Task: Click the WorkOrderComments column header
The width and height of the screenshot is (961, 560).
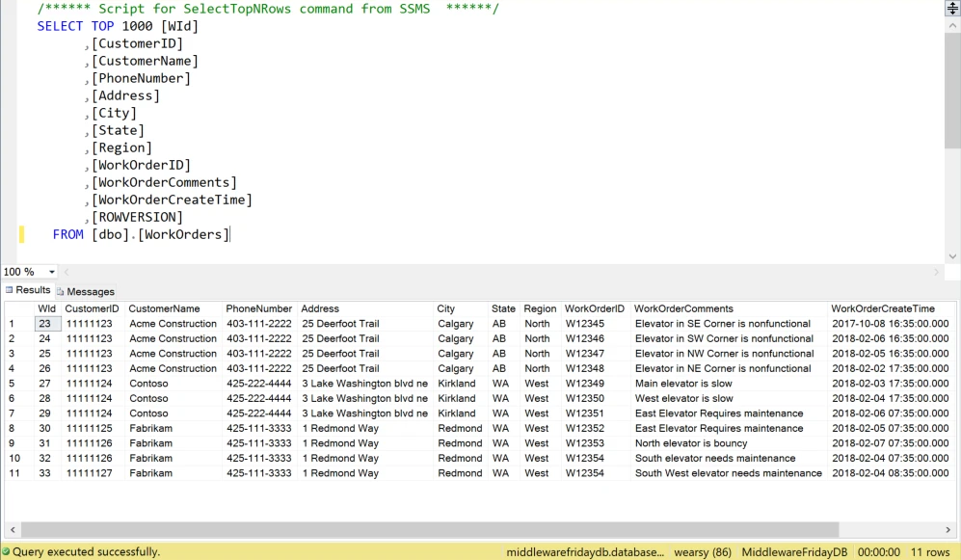Action: point(682,308)
